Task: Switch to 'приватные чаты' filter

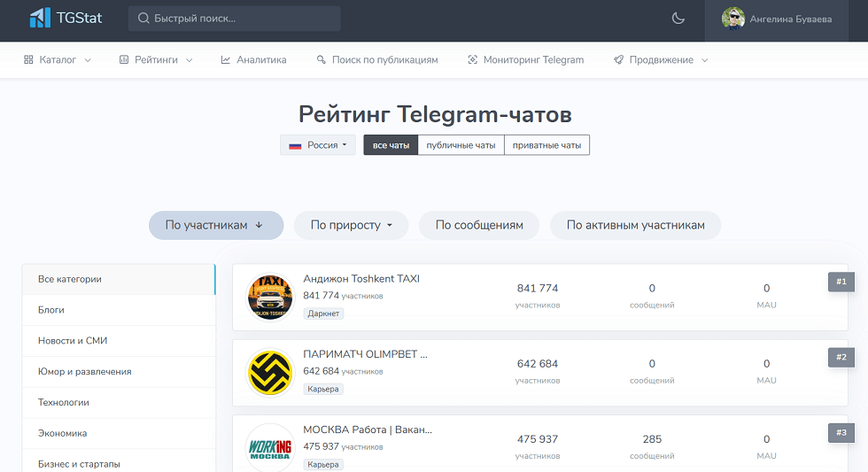Action: click(546, 145)
